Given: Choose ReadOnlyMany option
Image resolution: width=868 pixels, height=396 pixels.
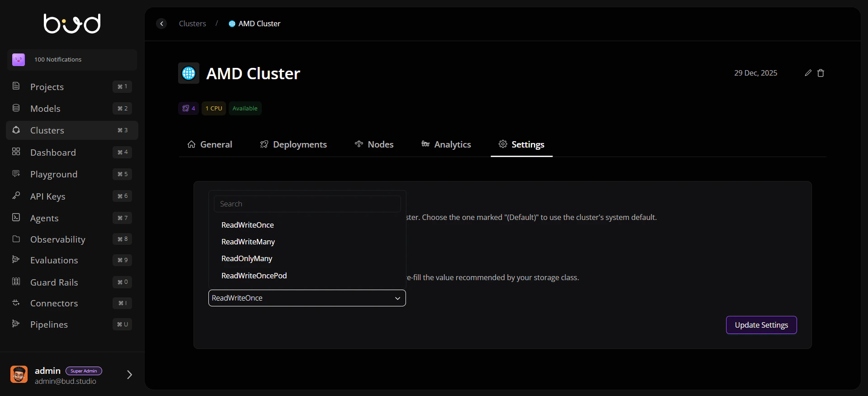Looking at the screenshot, I should (x=307, y=258).
